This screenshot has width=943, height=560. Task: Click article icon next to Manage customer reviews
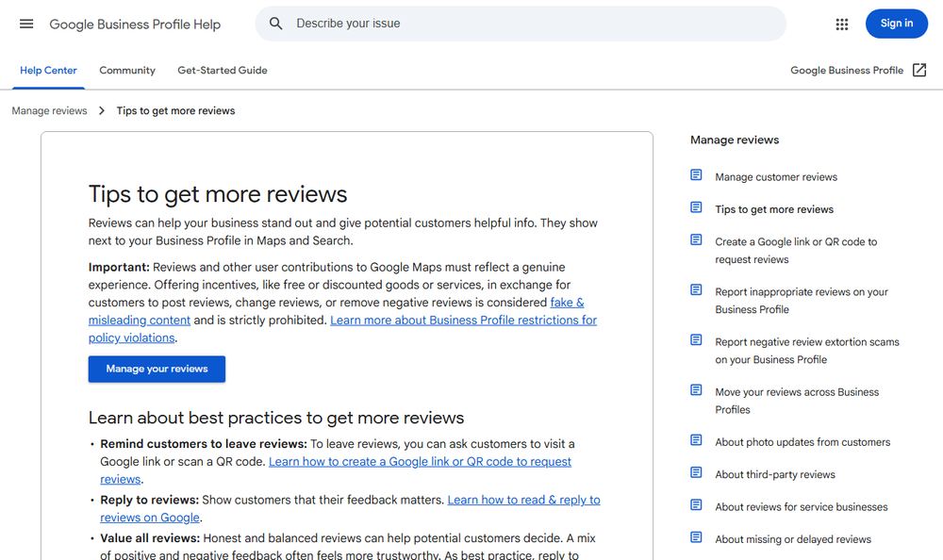pos(696,175)
